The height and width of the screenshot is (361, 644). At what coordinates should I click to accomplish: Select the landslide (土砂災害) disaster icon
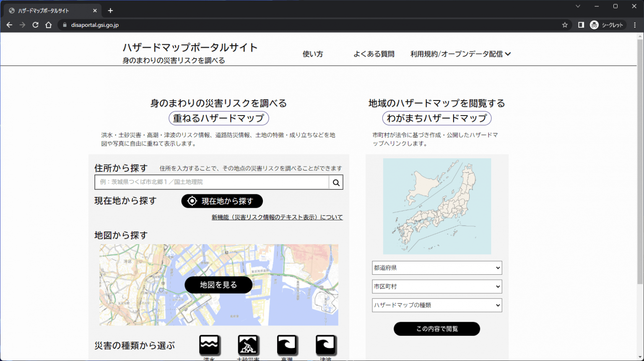tap(248, 345)
